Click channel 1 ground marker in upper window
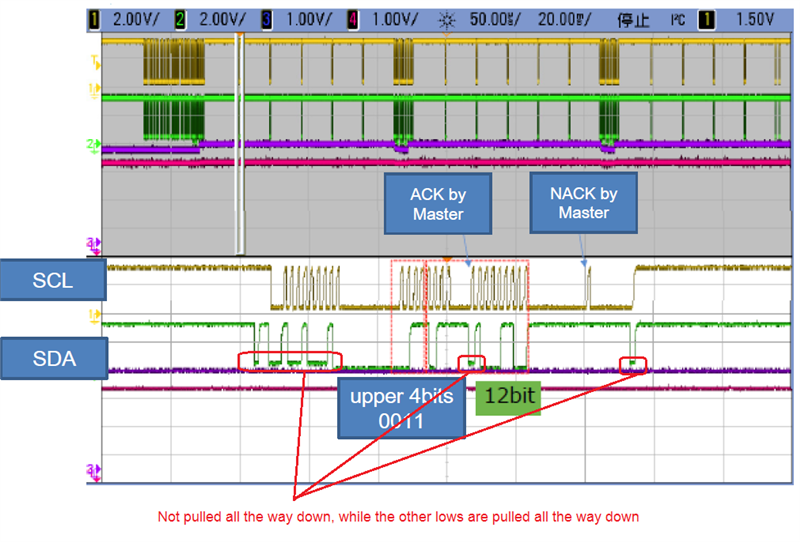This screenshot has width=800, height=542. click(95, 91)
